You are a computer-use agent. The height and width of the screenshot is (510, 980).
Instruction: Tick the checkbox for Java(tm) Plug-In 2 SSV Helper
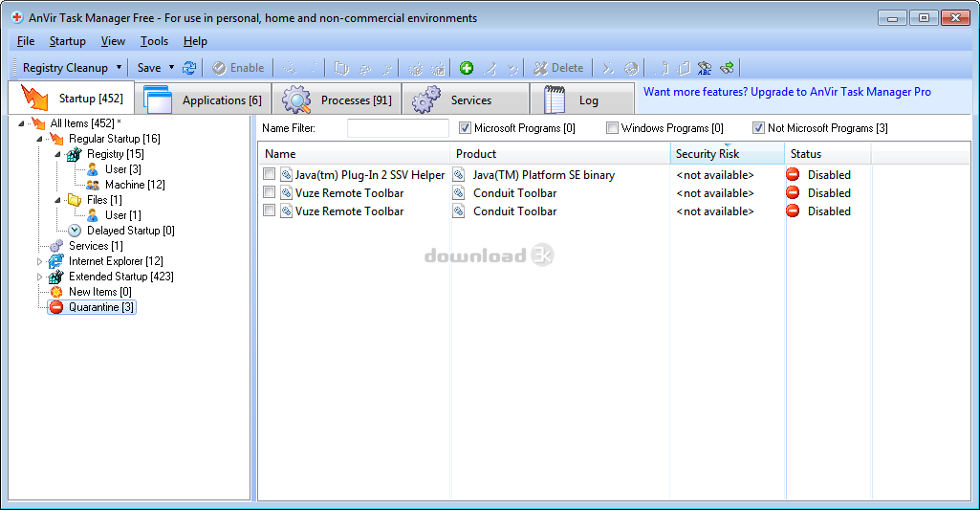point(270,174)
